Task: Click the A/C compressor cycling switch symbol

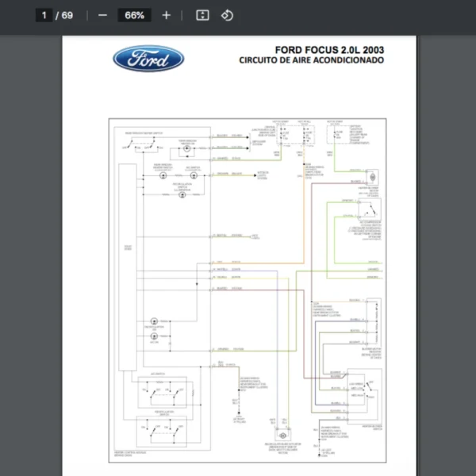Action: pyautogui.click(x=367, y=211)
